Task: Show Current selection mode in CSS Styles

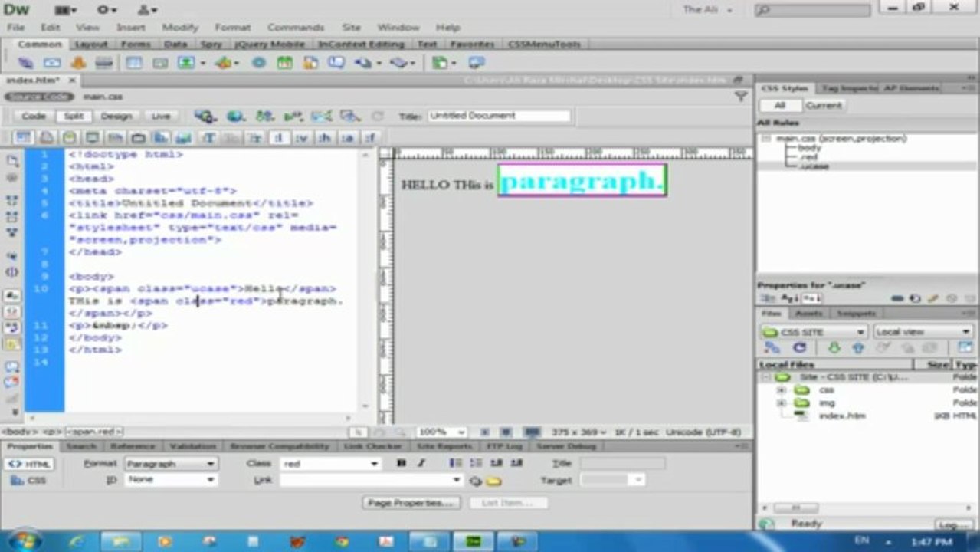Action: coord(823,106)
